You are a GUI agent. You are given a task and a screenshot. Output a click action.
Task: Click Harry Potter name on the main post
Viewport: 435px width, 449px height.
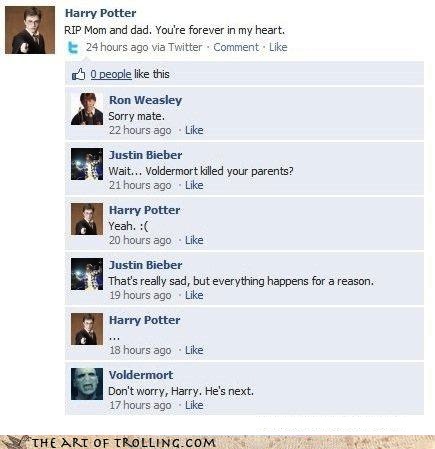click(x=100, y=13)
